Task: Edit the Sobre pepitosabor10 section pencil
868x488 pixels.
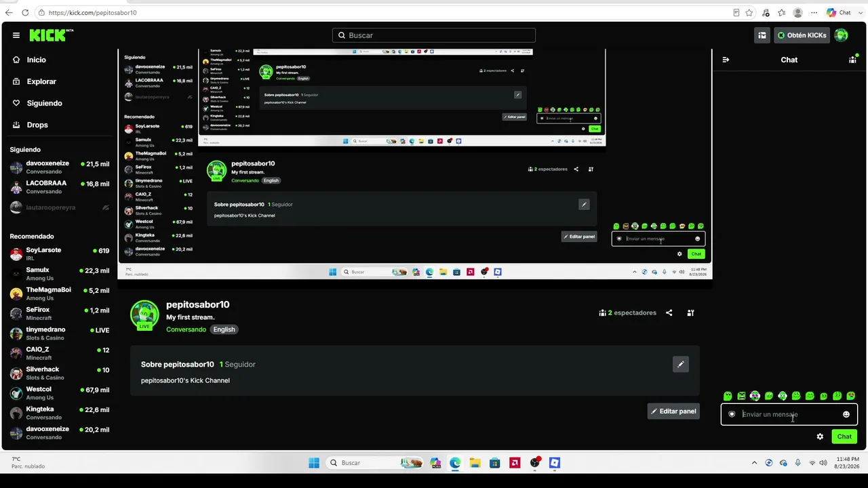Action: pos(680,364)
